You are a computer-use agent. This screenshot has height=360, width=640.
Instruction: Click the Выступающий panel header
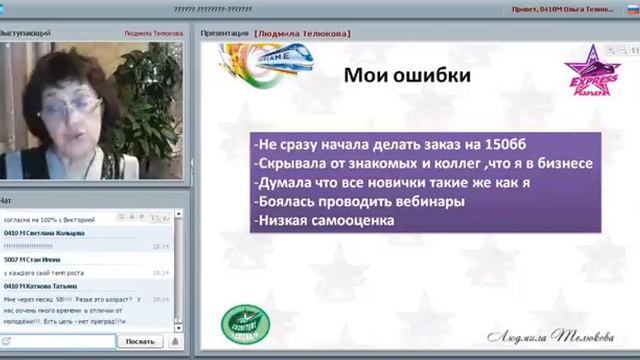point(25,33)
